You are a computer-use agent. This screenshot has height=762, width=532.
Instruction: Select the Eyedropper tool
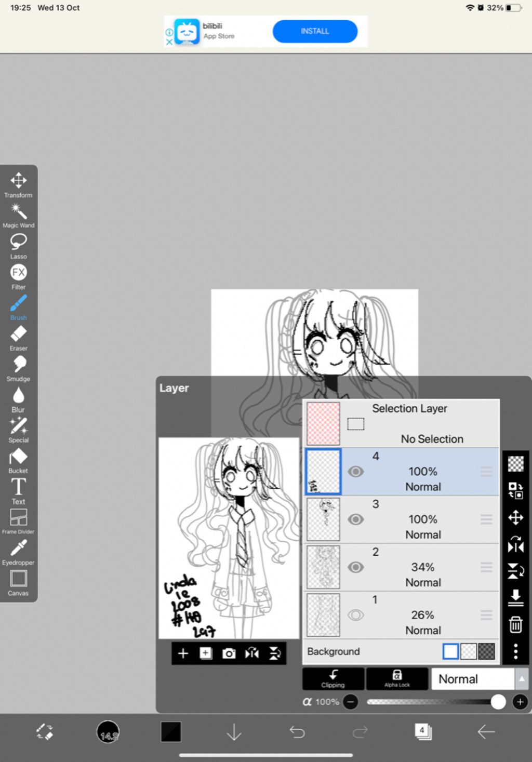pyautogui.click(x=18, y=552)
